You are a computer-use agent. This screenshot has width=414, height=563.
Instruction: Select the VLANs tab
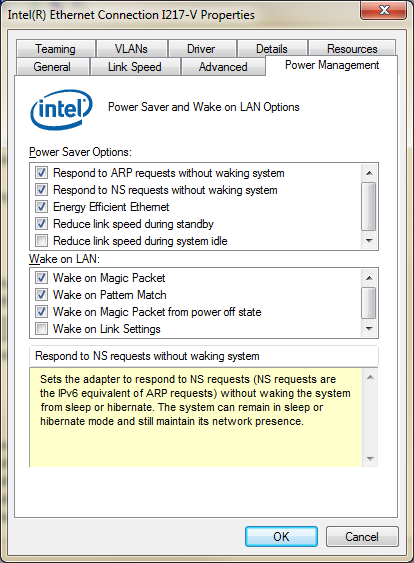tap(131, 49)
